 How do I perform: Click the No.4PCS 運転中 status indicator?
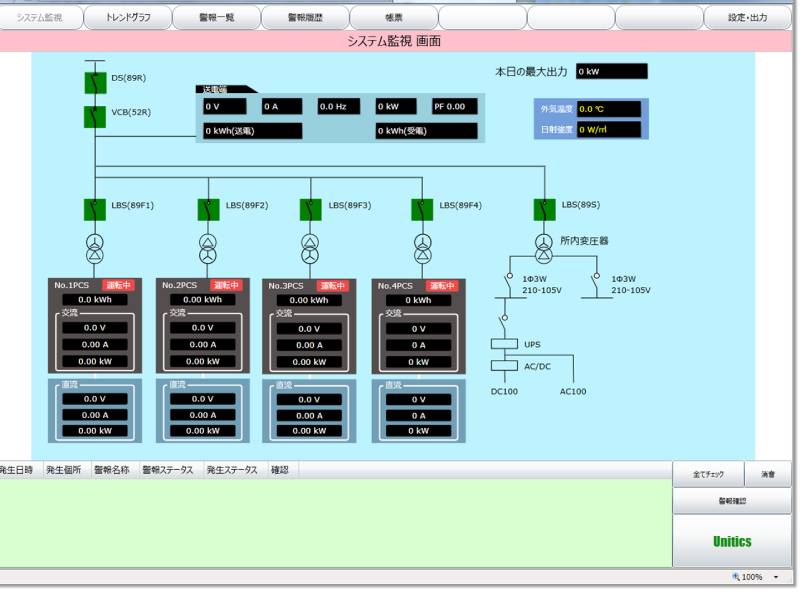pyautogui.click(x=443, y=285)
